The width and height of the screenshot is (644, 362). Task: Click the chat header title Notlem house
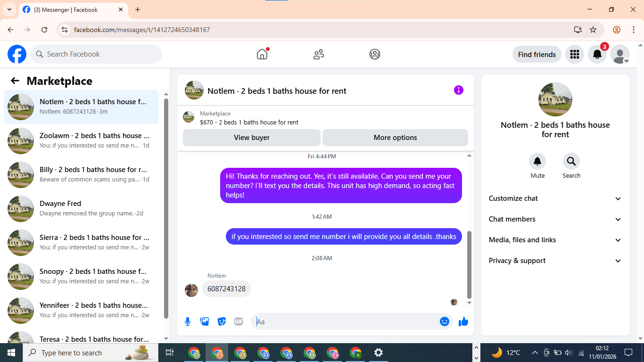point(277,91)
